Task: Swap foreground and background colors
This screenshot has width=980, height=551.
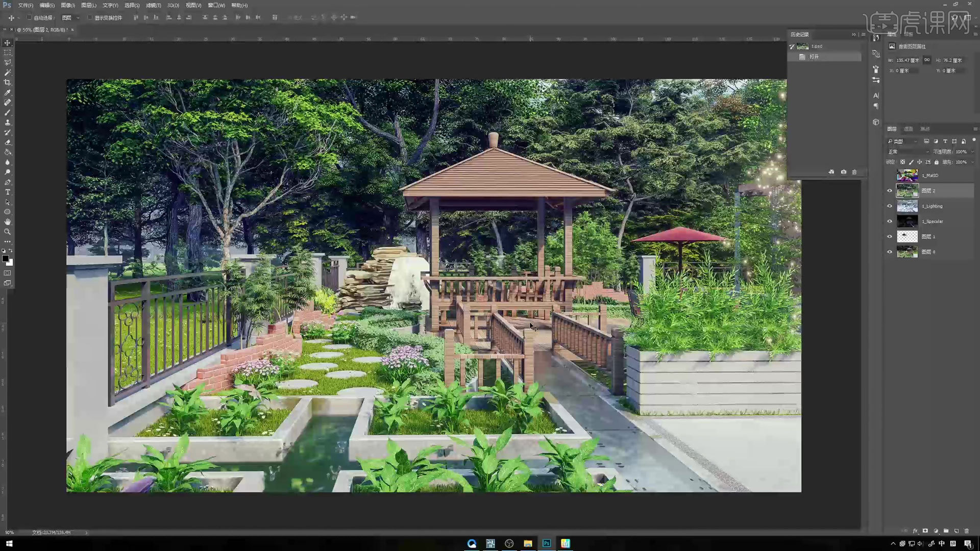Action: pos(11,251)
